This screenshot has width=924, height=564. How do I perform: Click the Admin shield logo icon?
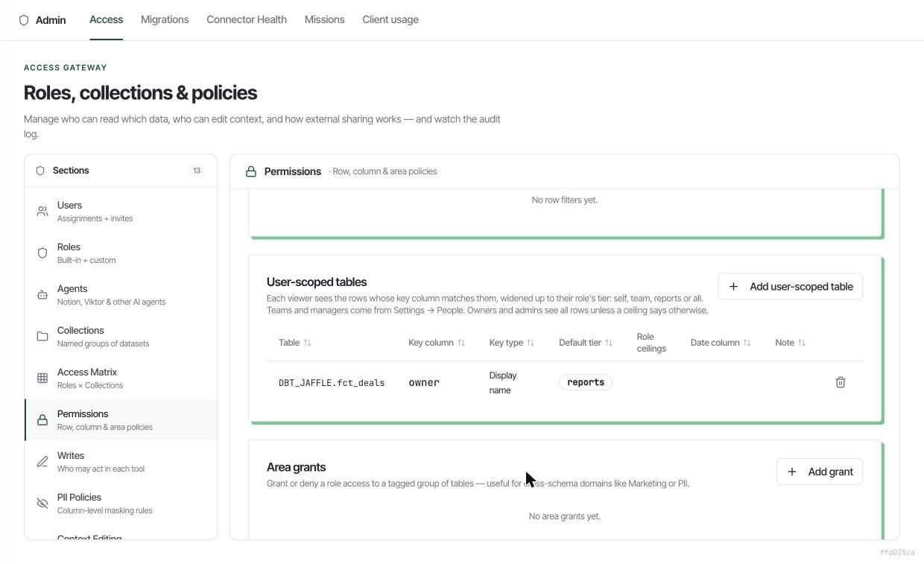tap(24, 20)
